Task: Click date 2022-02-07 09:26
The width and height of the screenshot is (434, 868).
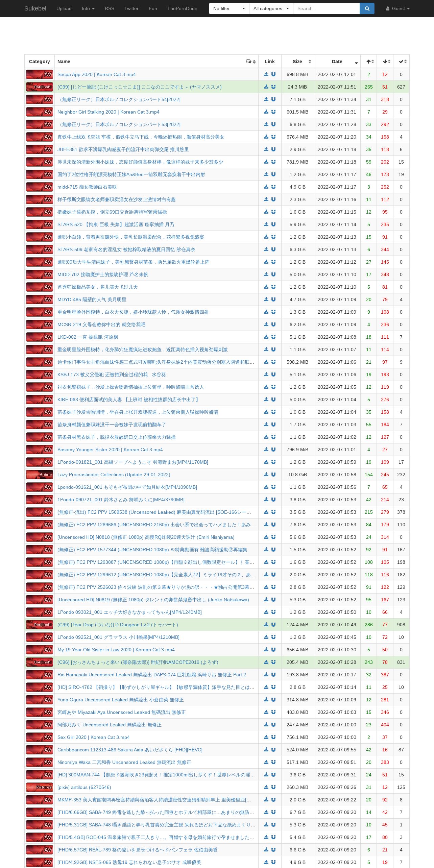Action: click(337, 787)
